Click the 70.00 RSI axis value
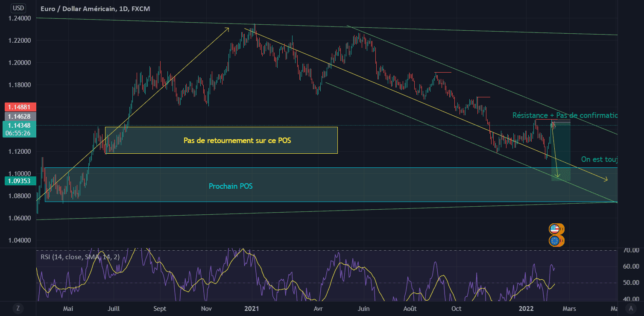644x316 pixels. pos(630,250)
